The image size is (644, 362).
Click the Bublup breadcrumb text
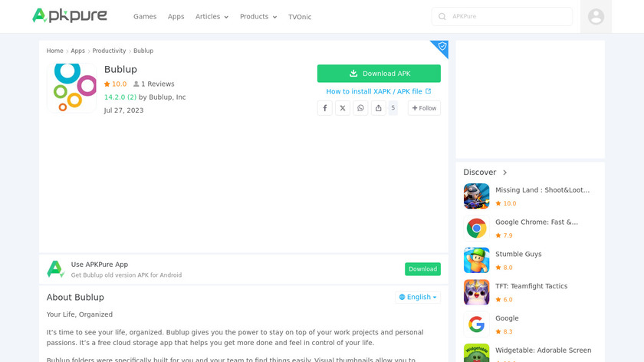143,51
